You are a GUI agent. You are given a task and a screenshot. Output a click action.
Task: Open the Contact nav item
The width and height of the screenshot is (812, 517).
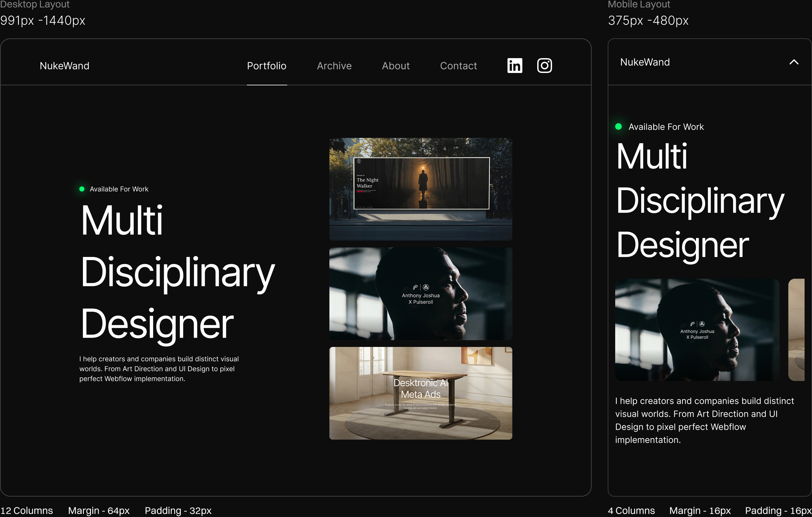tap(458, 66)
